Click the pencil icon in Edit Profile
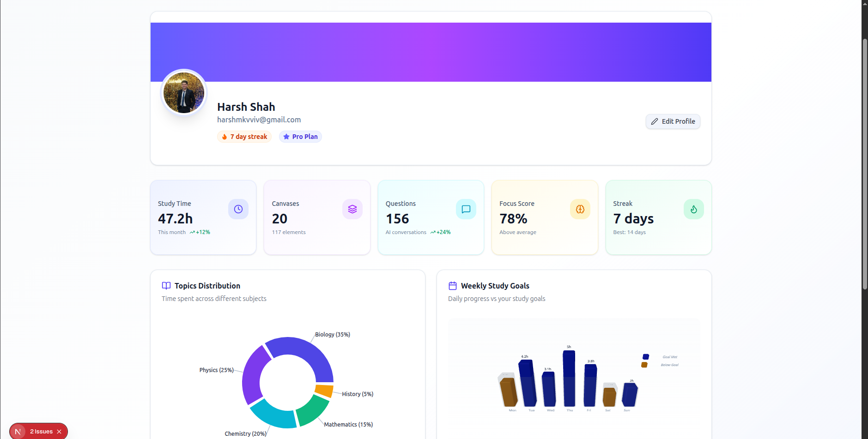Screen dimensions: 868x439 coord(655,121)
